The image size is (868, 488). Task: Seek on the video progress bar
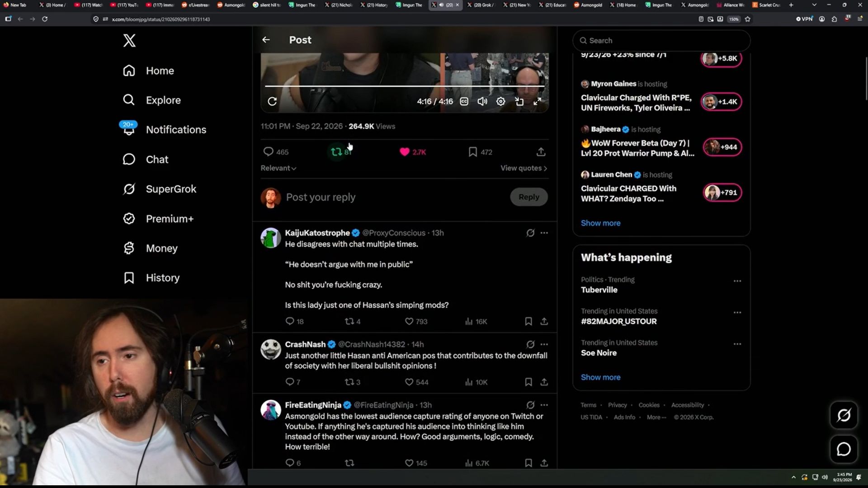pos(405,86)
